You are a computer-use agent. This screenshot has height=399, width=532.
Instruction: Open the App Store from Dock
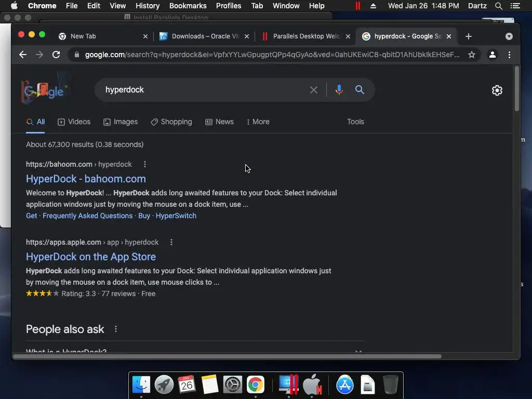[x=345, y=385]
